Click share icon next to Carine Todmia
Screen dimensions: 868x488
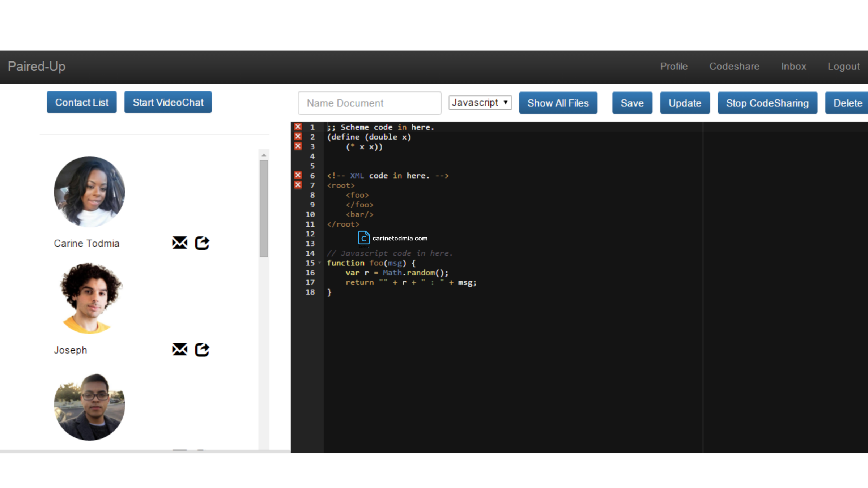(x=202, y=243)
